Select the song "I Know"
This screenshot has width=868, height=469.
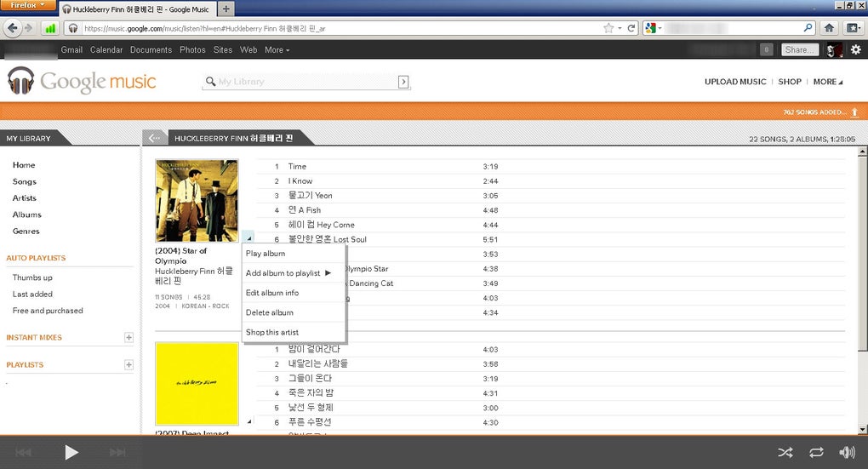(300, 181)
